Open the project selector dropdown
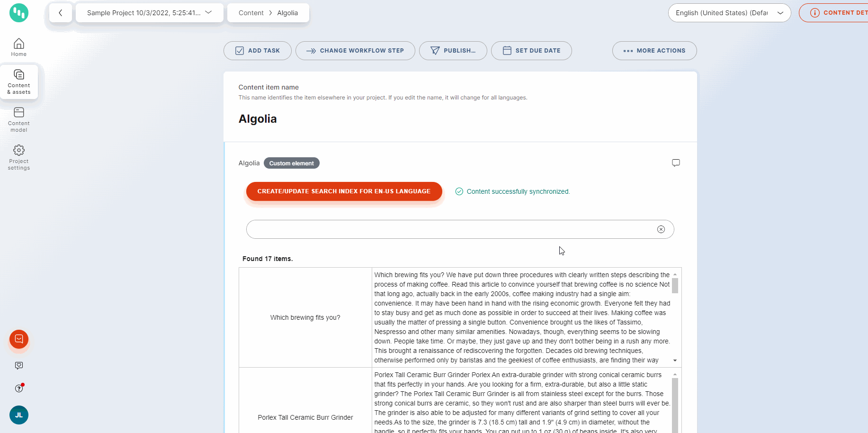This screenshot has width=868, height=433. pos(150,13)
